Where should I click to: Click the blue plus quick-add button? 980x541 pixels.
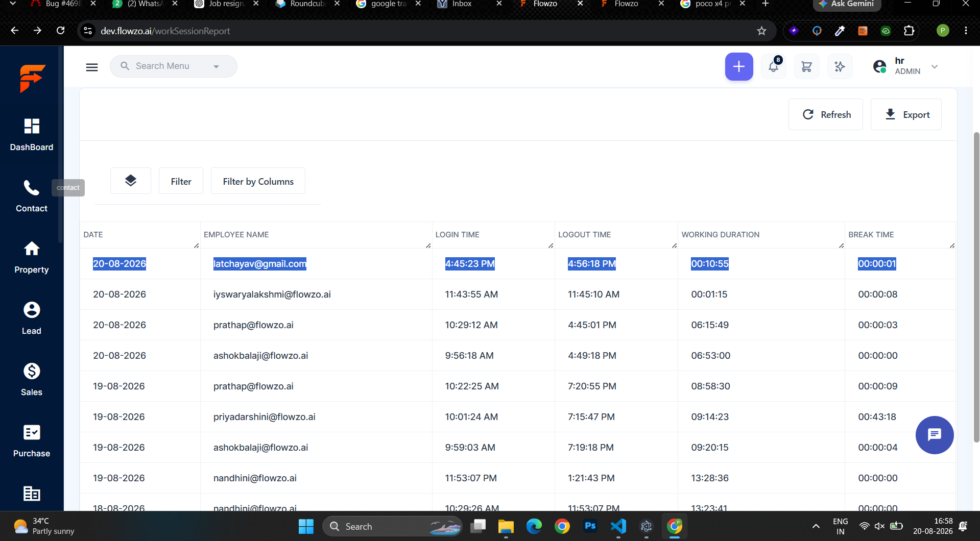pos(739,66)
